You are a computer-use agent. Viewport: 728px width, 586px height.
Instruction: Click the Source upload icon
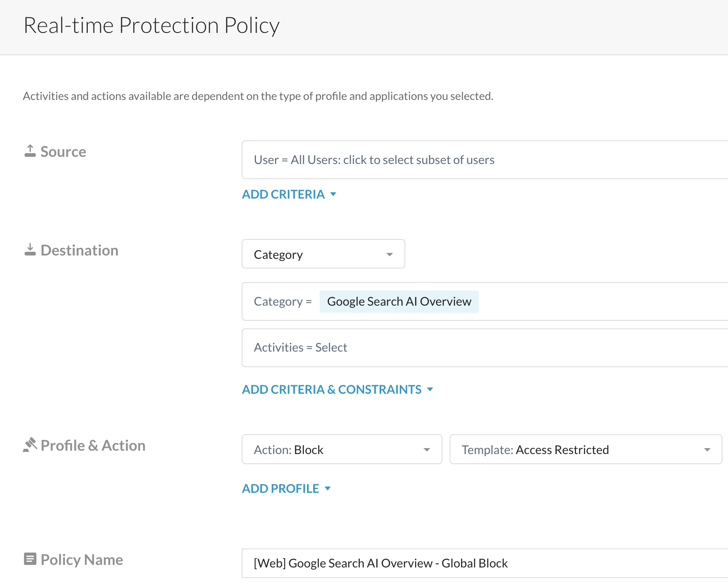30,151
